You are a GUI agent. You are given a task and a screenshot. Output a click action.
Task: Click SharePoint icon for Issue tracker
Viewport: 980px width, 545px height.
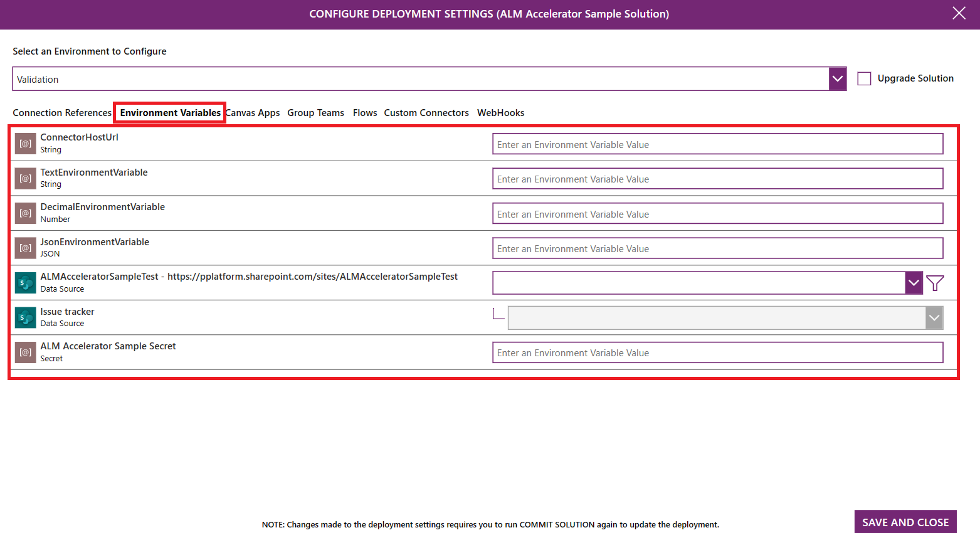[x=26, y=318]
